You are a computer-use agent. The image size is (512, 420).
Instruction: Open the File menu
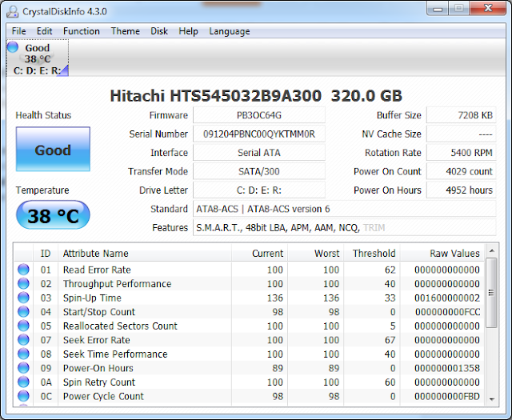(18, 31)
